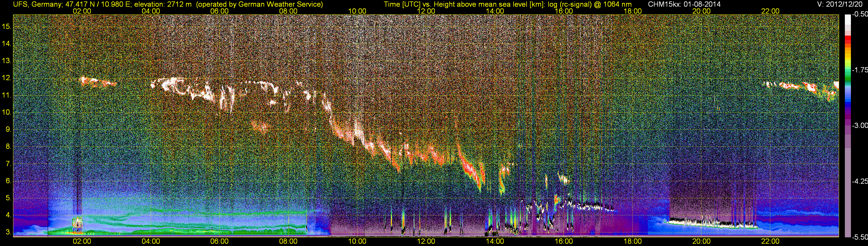Click the 12:00 label on the top time axis
This screenshot has height=246, width=868.
click(426, 11)
